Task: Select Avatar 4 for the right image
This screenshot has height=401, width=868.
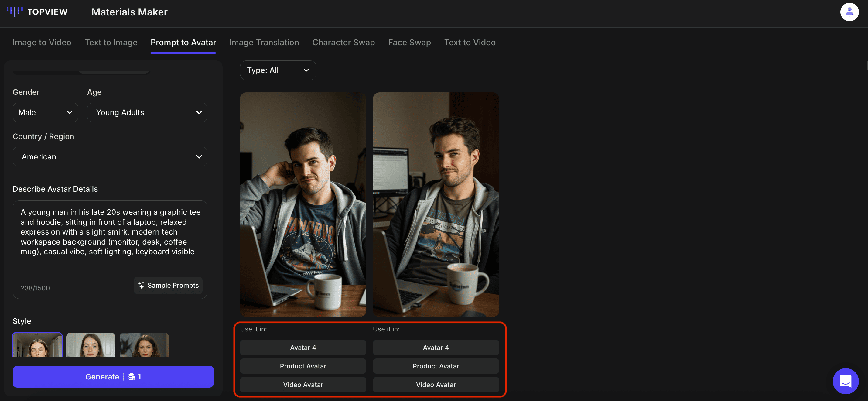Action: coord(436,348)
